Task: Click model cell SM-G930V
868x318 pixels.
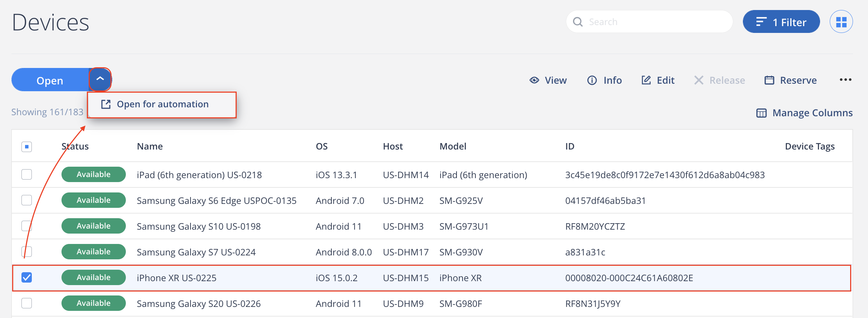Action: [461, 252]
